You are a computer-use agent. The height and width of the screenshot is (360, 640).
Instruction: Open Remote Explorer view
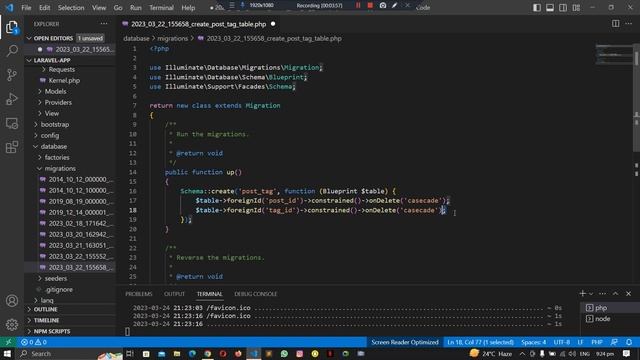point(12,123)
